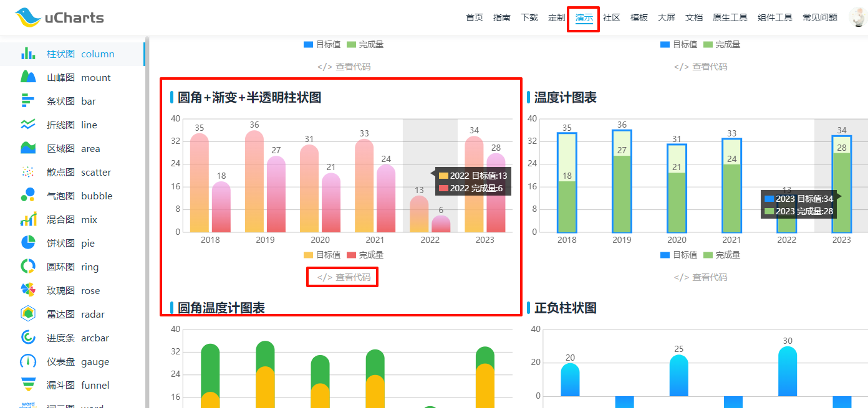The image size is (868, 408).
Task: Click the uCharts bird logo
Action: tap(60, 17)
